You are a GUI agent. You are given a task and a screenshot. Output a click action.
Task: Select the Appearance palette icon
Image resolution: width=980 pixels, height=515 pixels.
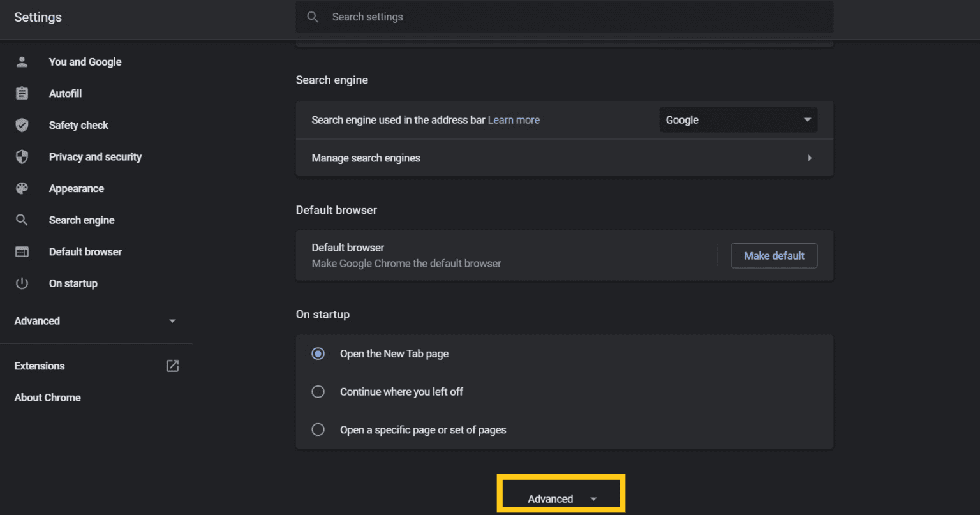click(22, 188)
